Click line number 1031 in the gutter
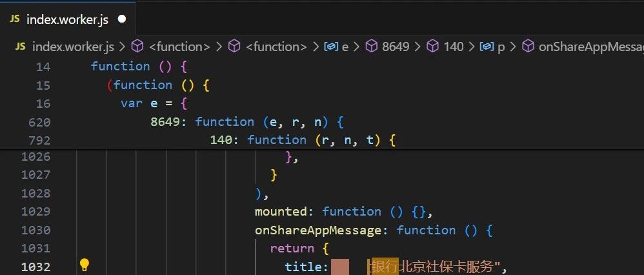This screenshot has height=275, width=644. pos(35,249)
